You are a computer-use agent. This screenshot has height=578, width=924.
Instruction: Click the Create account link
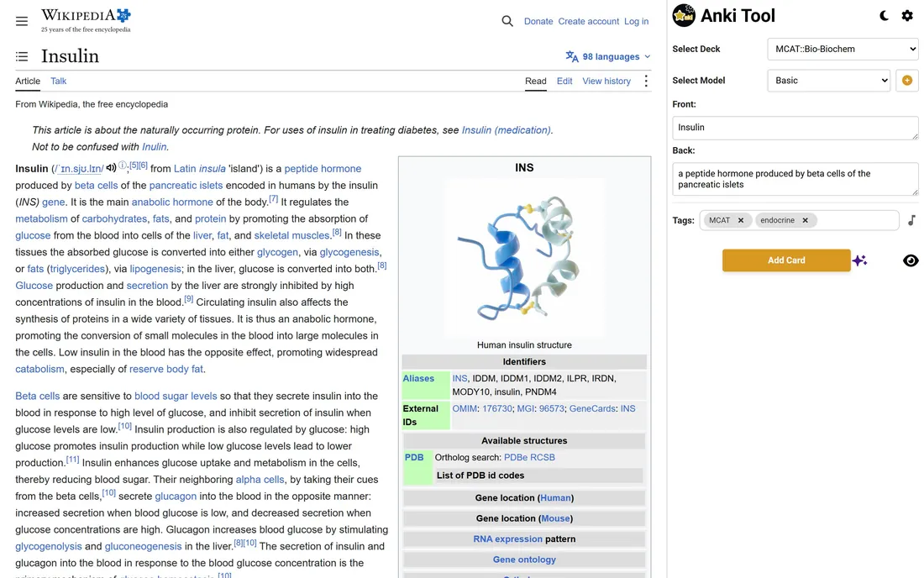tap(588, 21)
